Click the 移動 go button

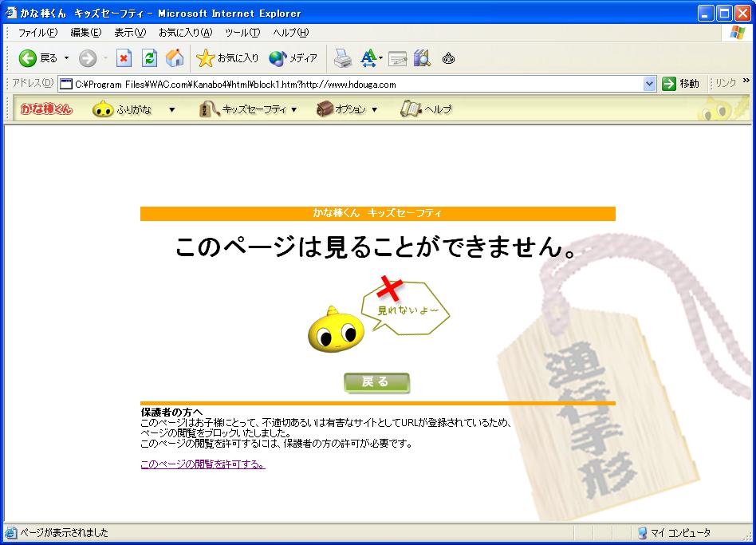coord(680,84)
